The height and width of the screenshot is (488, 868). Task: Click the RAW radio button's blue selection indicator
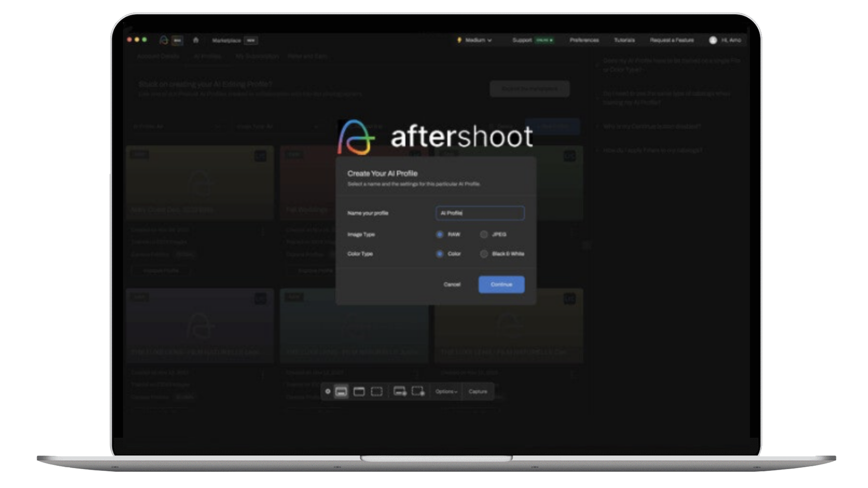440,234
